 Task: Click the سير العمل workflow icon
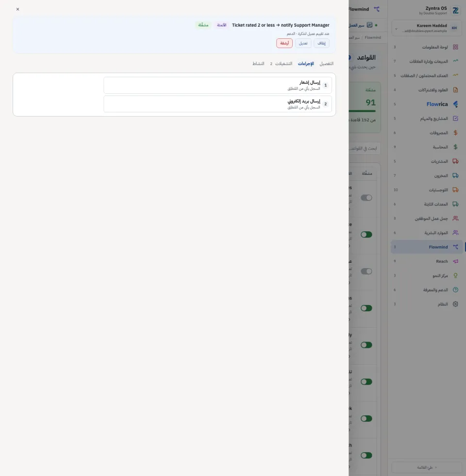click(x=369, y=25)
